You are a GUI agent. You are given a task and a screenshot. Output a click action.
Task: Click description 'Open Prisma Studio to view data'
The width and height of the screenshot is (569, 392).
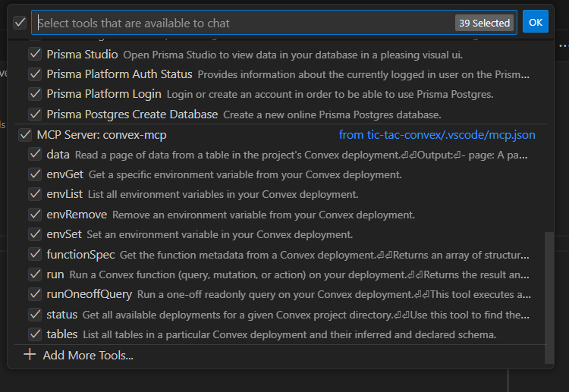click(x=293, y=55)
